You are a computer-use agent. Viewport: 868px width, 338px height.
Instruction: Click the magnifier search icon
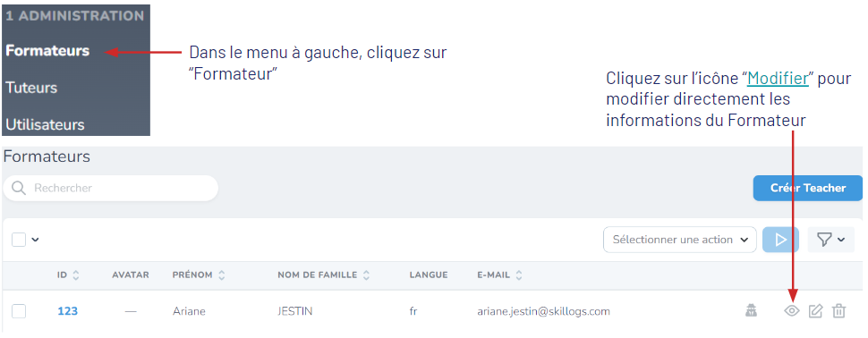tap(19, 188)
